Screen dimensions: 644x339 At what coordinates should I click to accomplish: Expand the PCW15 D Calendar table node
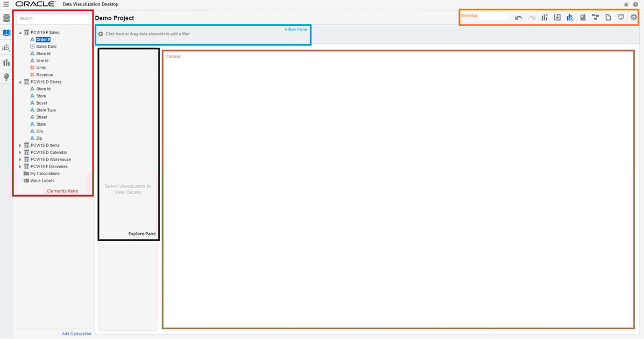(20, 152)
